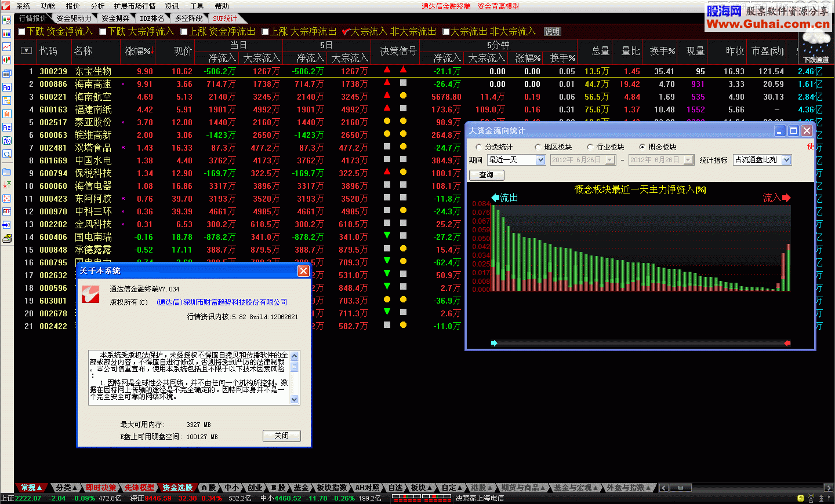This screenshot has width=835, height=504.
Task: Uncheck 大宗流入 非大宗流出 checkbox
Action: (346, 31)
